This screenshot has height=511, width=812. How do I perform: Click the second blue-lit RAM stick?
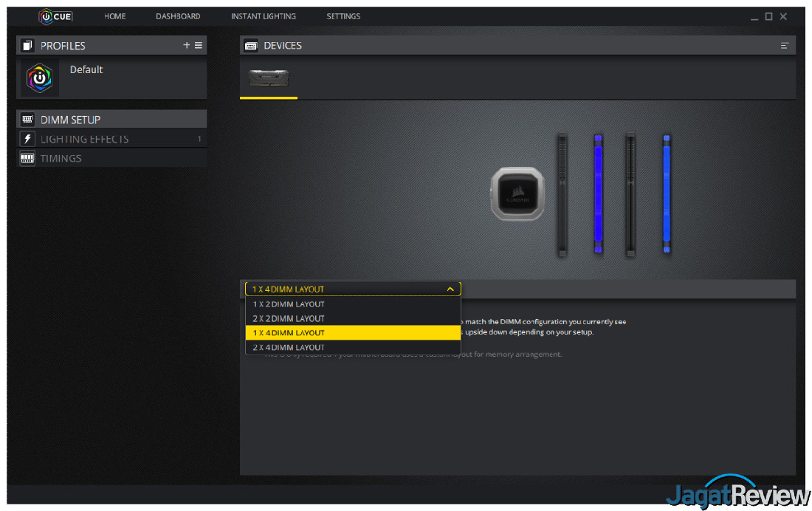[x=667, y=195]
